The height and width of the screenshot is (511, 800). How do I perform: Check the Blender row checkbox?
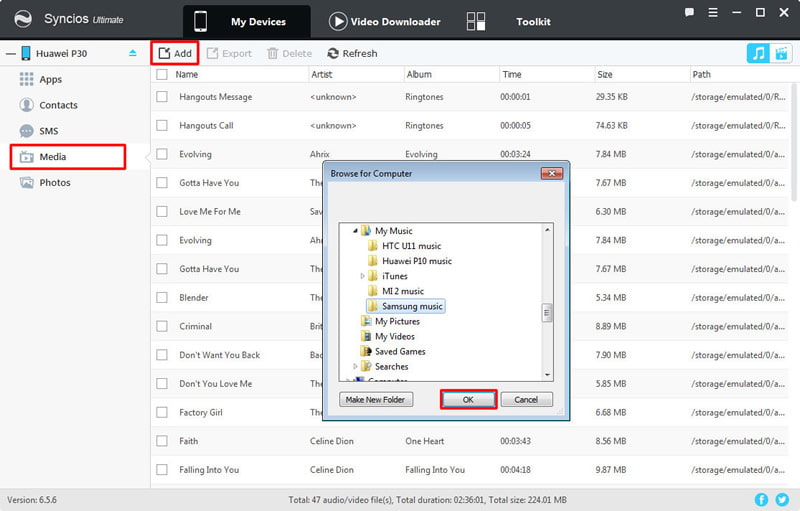click(162, 297)
